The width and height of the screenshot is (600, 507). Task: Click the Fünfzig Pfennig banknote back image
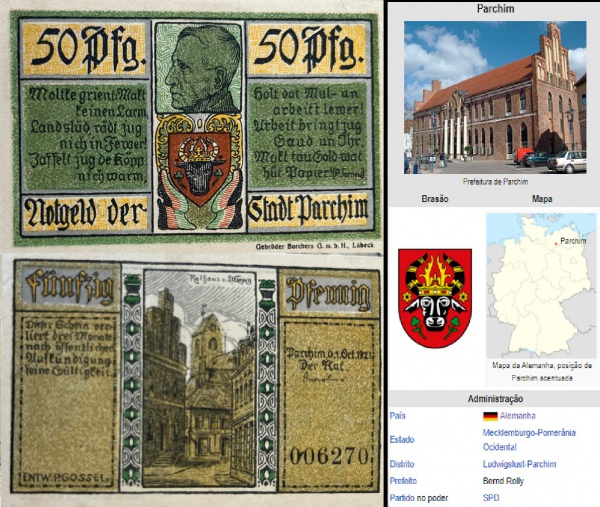pos(195,376)
